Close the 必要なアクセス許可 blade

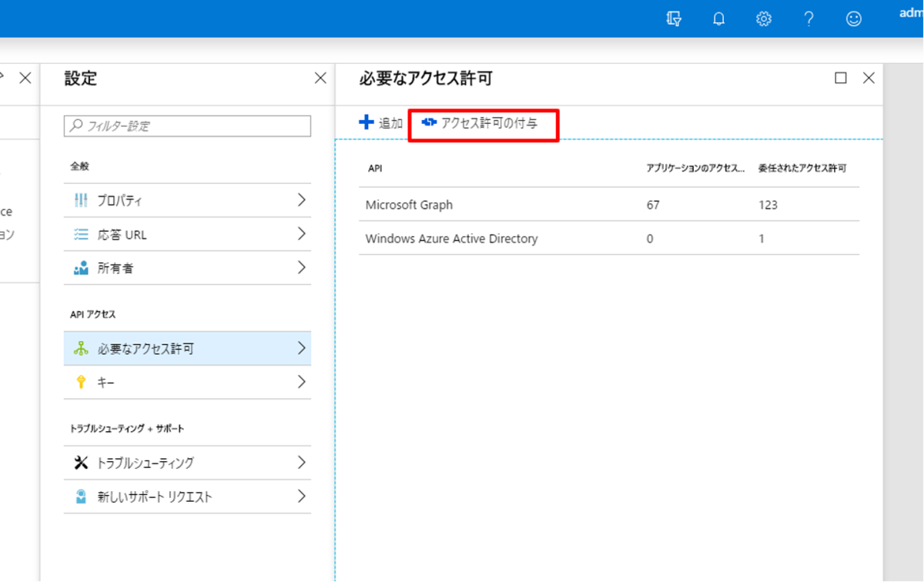(869, 78)
